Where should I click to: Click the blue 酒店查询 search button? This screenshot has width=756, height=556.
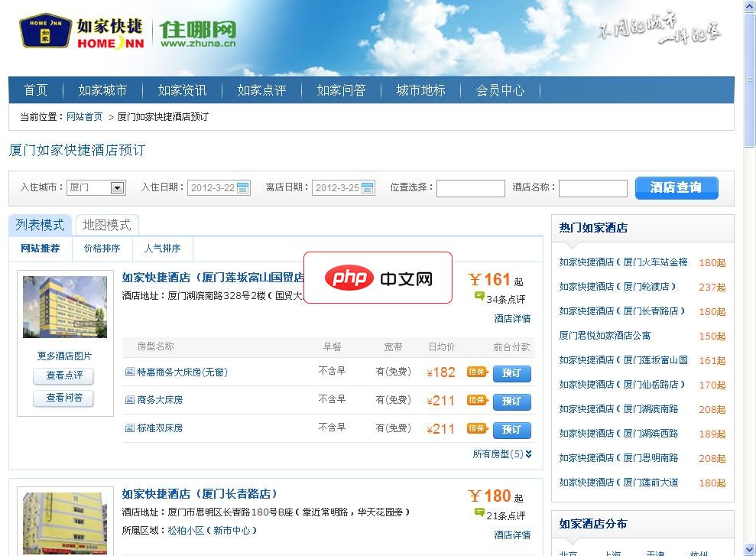pos(676,187)
